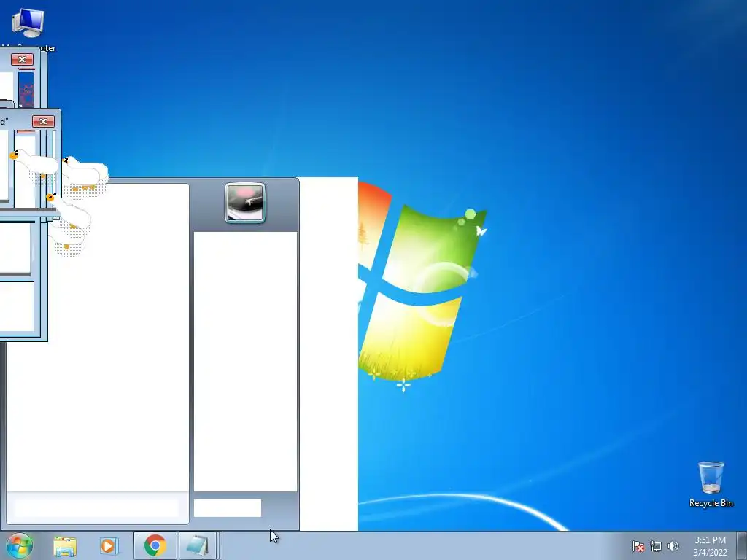
Task: Show the calendar from the 3:51 PM clock
Action: 710,546
